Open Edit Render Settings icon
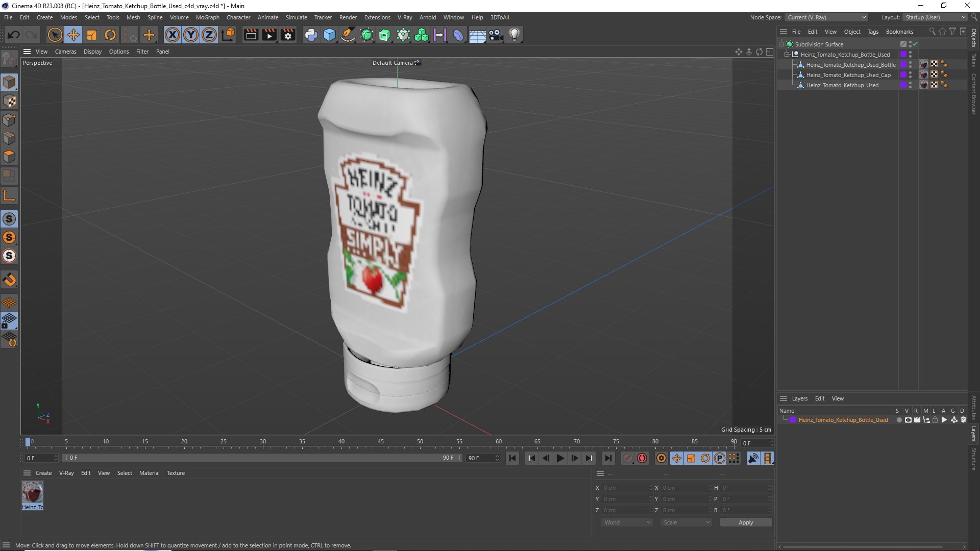 (x=288, y=35)
